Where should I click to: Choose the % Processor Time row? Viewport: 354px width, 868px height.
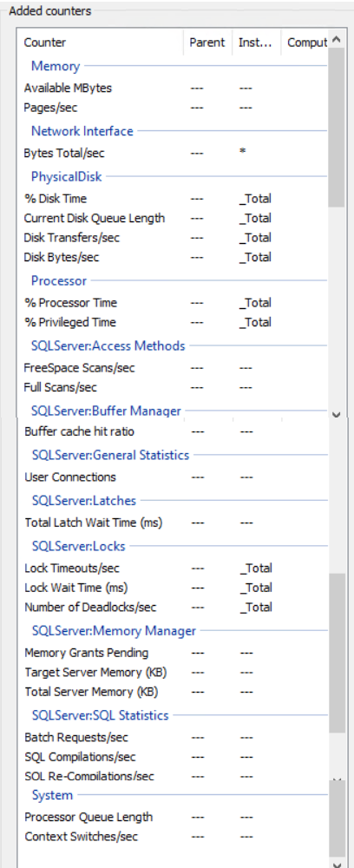click(174, 303)
